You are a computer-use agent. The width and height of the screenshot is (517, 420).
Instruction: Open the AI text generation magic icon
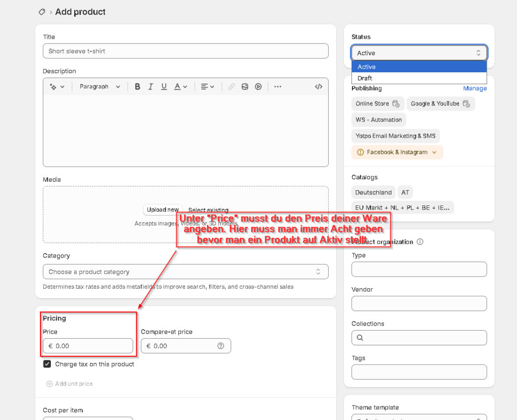53,87
